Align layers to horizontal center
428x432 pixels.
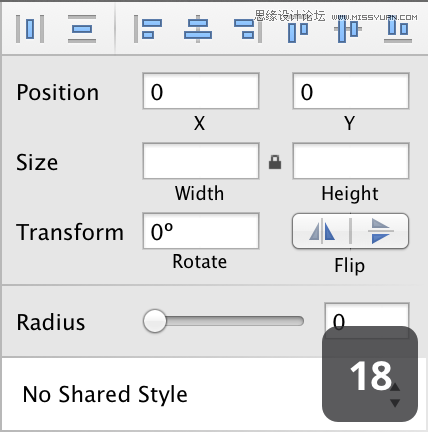[x=198, y=29]
